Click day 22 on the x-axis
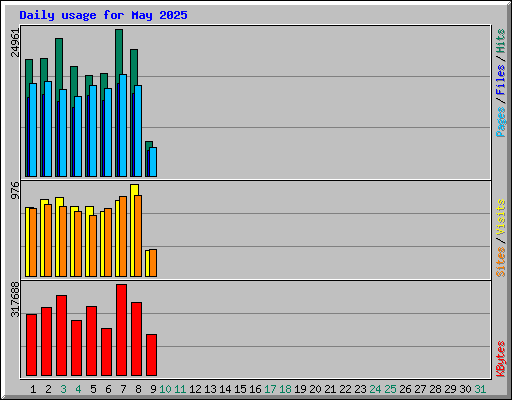This screenshot has height=400, width=512. point(345,389)
